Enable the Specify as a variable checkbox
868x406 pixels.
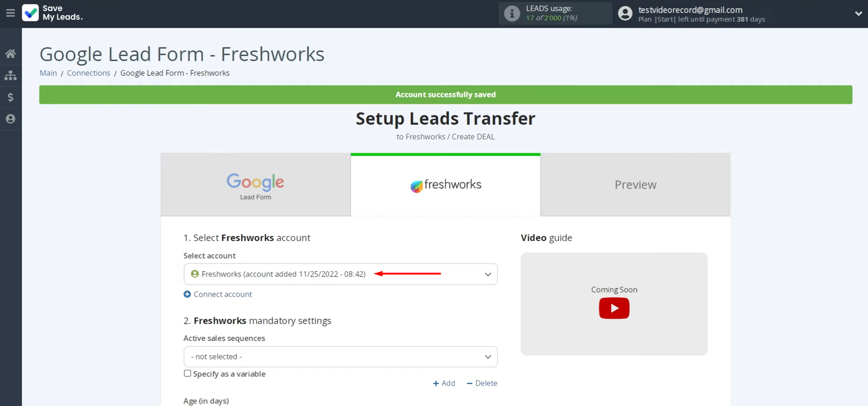[187, 373]
